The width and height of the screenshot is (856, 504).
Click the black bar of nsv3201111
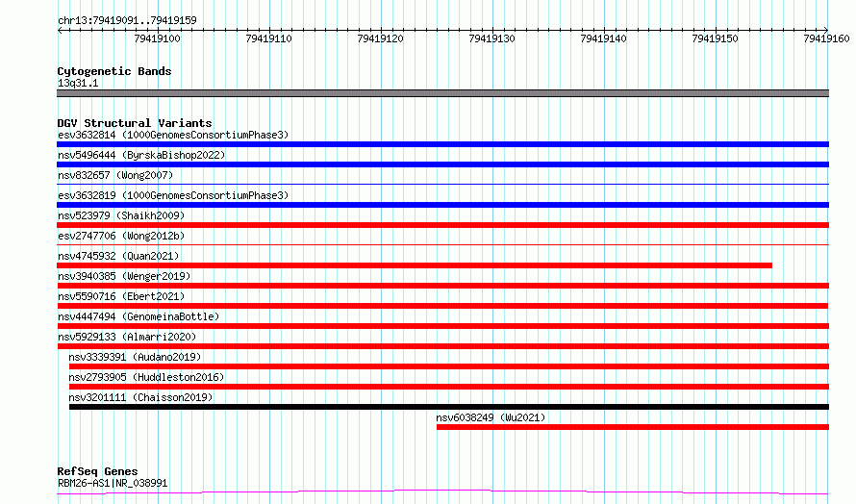click(x=449, y=408)
